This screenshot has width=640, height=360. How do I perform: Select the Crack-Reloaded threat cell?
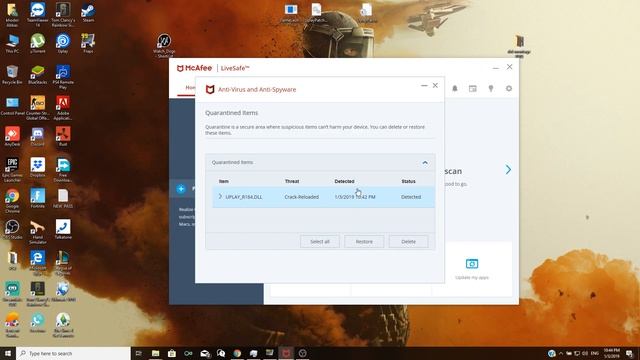coord(302,197)
